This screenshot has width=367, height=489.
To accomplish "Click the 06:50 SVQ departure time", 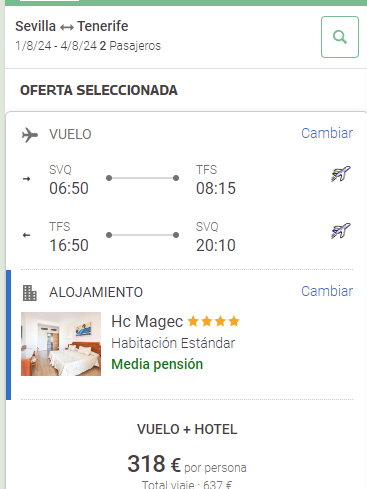I will click(69, 188).
